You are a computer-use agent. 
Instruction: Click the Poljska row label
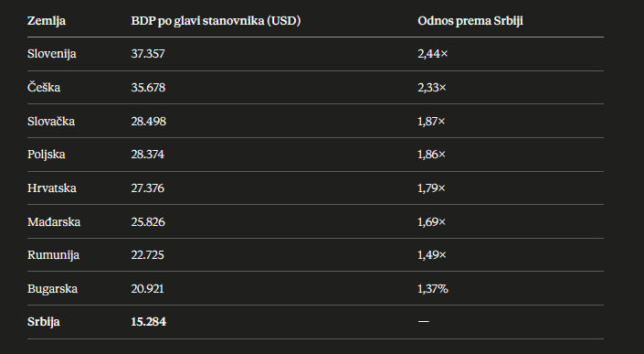47,155
